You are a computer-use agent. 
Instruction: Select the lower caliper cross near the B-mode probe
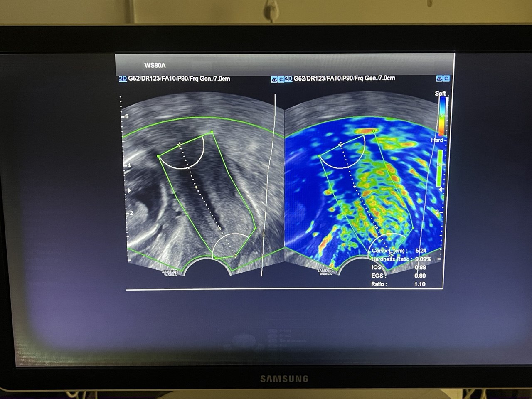tap(235, 256)
